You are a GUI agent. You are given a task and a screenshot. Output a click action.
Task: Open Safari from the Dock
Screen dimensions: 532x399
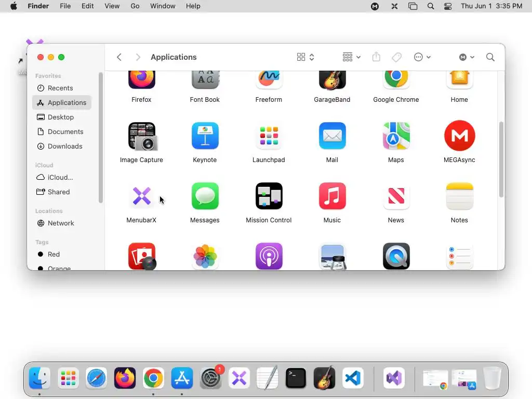96,378
